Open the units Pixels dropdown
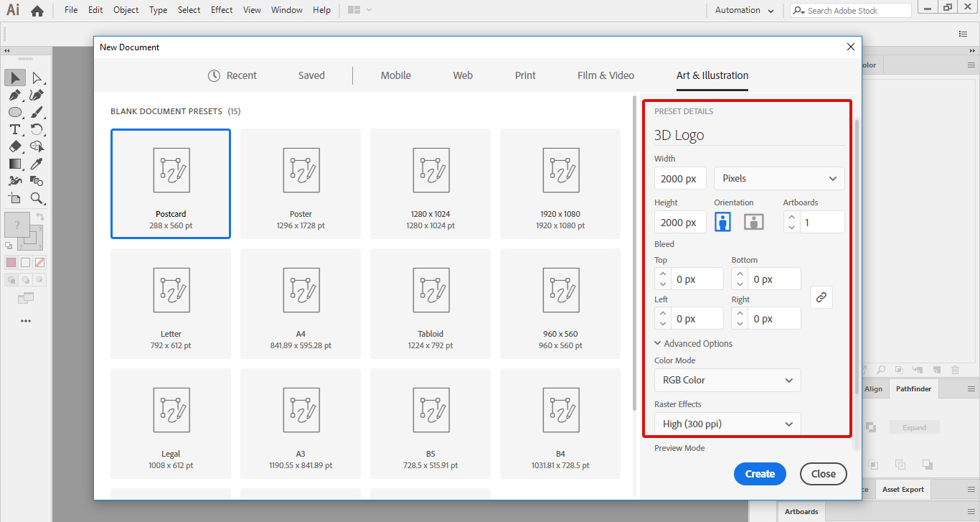980x522 pixels. [x=779, y=178]
